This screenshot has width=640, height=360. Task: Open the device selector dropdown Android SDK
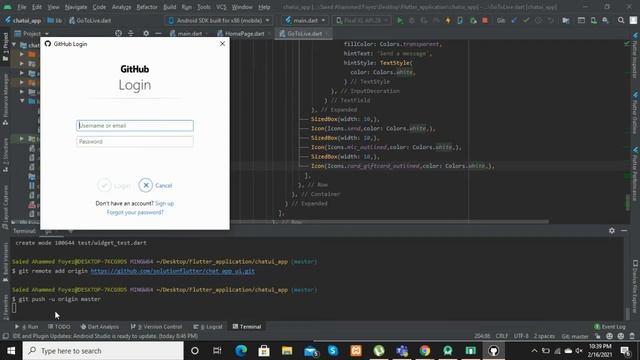(219, 20)
